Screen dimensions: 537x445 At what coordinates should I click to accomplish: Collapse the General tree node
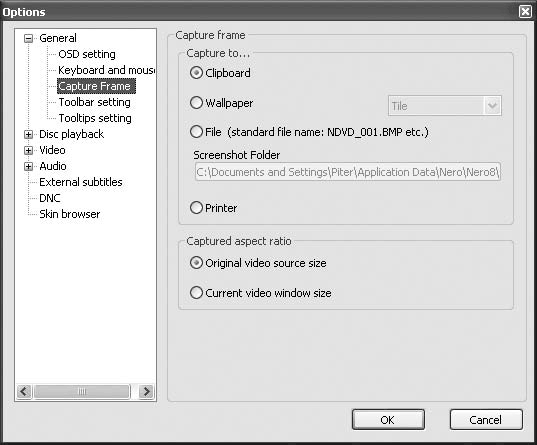(28, 38)
